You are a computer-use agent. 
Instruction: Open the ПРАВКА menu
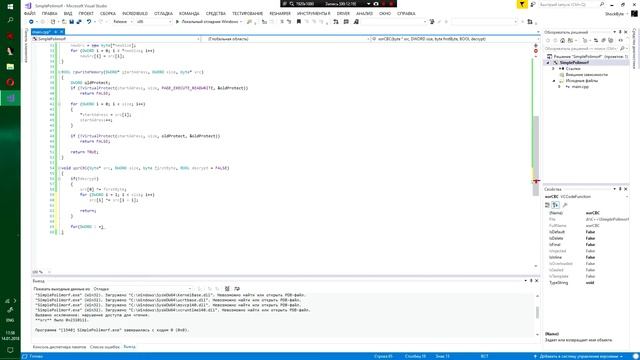click(x=49, y=13)
